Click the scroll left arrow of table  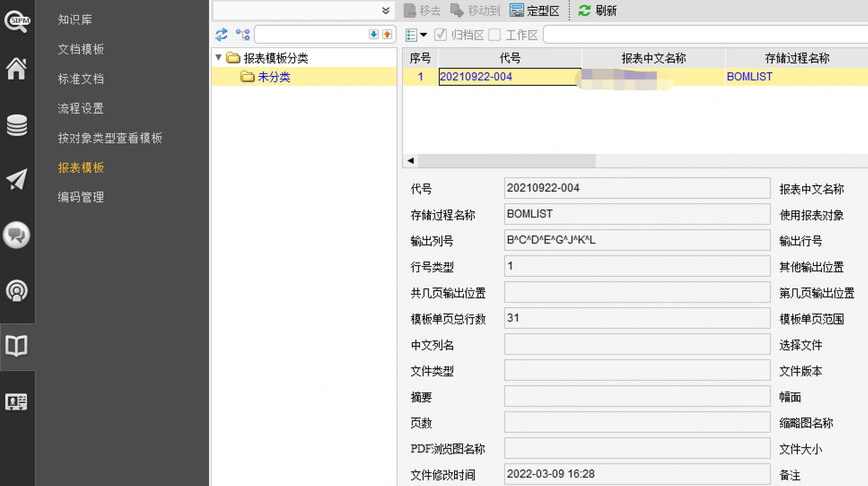(x=411, y=161)
